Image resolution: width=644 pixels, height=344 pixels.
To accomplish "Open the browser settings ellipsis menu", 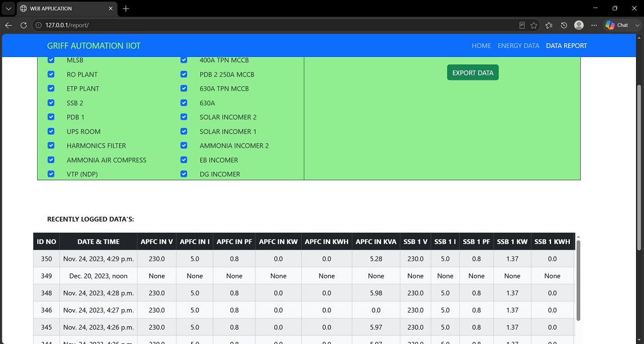I will tap(594, 25).
